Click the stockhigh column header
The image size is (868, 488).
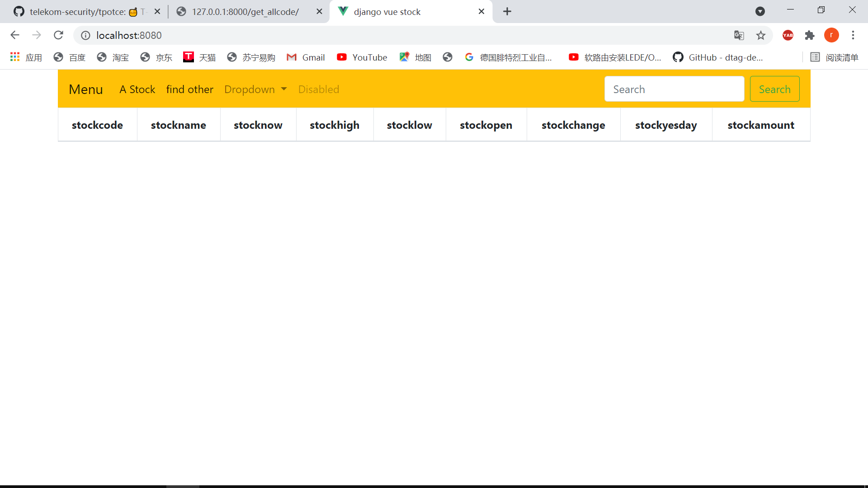(x=335, y=125)
